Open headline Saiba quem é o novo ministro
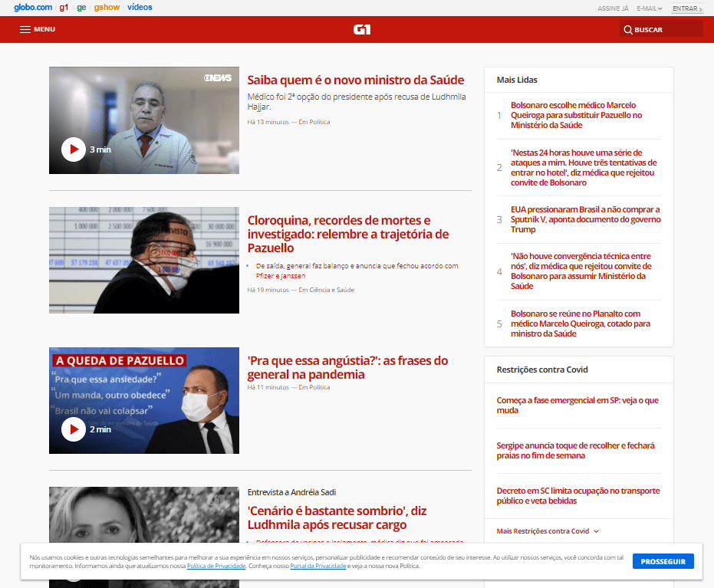The image size is (714, 588). click(x=356, y=80)
